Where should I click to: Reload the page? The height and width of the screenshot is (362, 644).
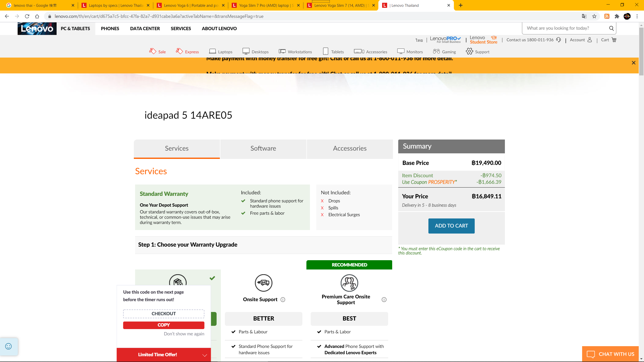pyautogui.click(x=27, y=16)
